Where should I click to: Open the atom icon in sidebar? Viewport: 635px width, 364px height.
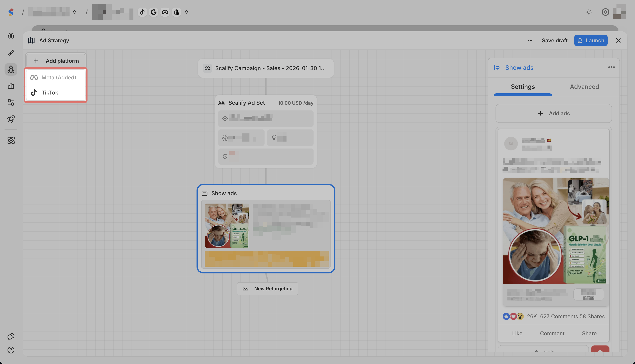click(x=11, y=140)
